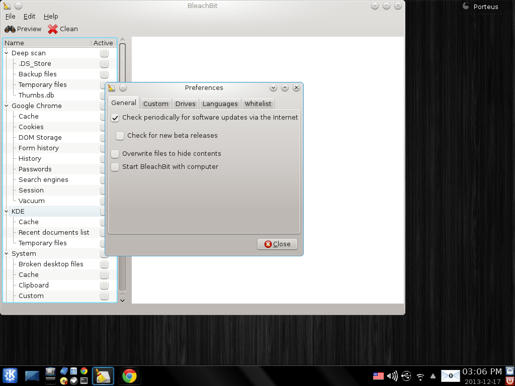Switch to the Languages tab
The width and height of the screenshot is (515, 386).
pos(220,104)
